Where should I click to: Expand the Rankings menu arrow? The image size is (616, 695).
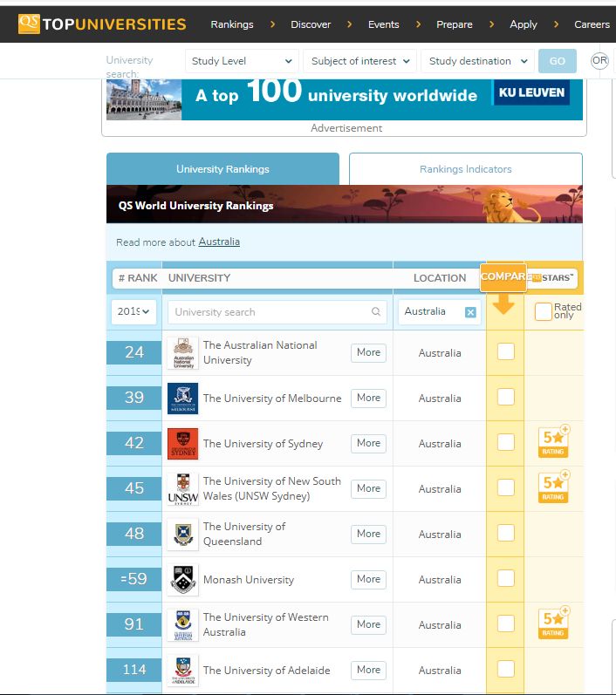tap(272, 24)
